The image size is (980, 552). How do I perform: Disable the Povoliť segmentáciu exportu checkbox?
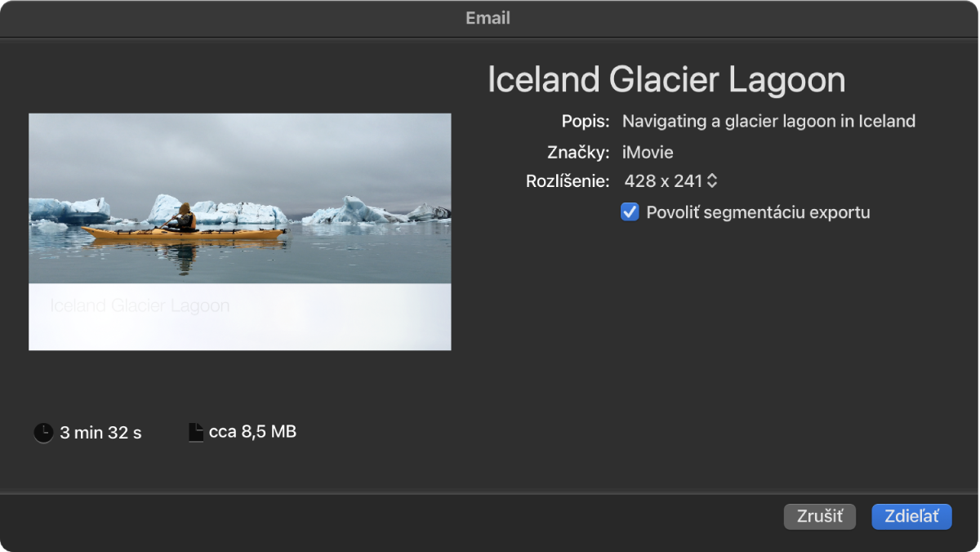click(630, 212)
